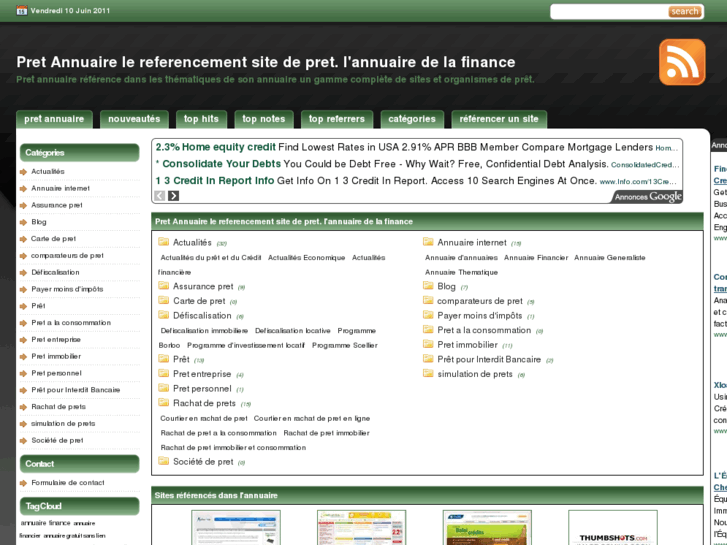This screenshot has height=545, width=727.
Task: Open the catégories tab
Action: [x=412, y=119]
